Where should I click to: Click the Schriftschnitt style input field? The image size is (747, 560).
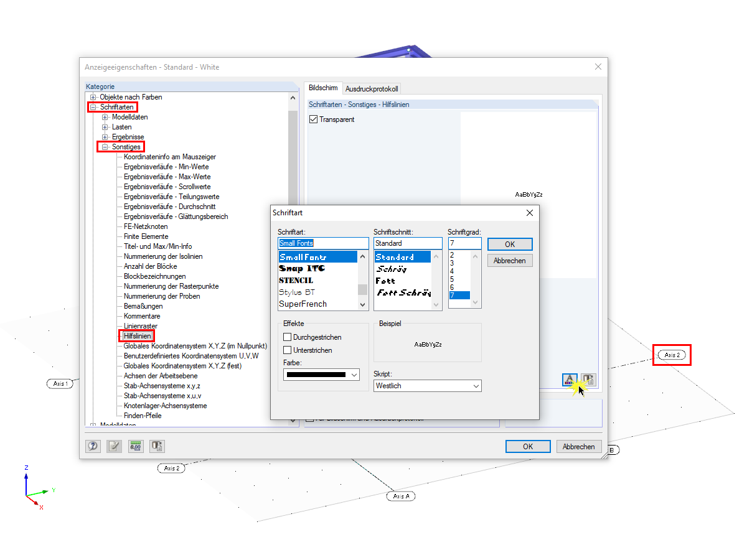tap(408, 243)
